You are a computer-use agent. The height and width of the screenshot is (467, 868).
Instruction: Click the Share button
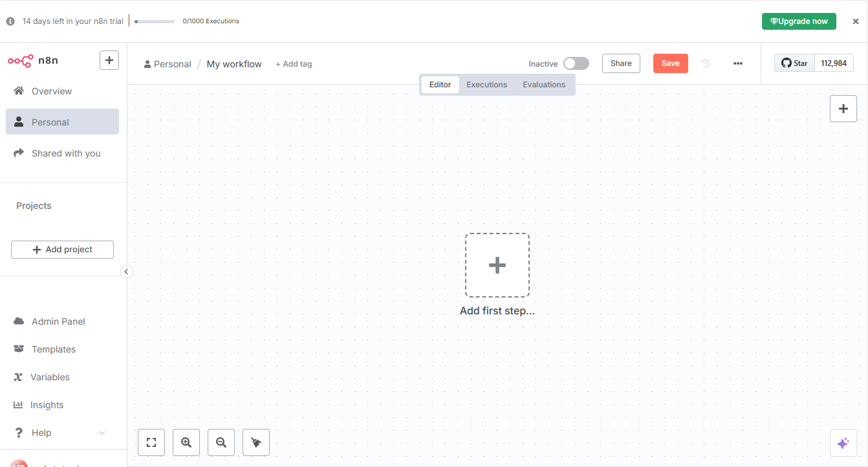tap(621, 63)
